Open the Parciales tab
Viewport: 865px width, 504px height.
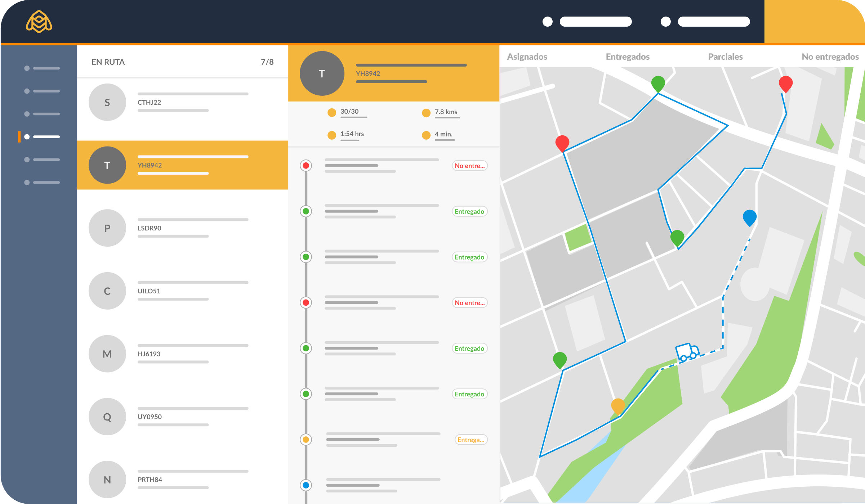tap(725, 57)
